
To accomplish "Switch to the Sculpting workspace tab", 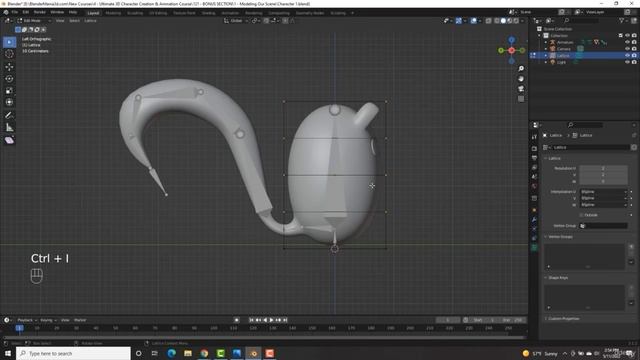I will pos(135,13).
